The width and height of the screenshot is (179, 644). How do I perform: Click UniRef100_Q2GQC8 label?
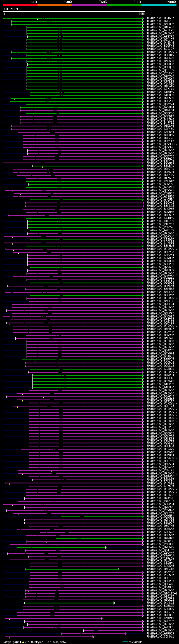[161, 283]
